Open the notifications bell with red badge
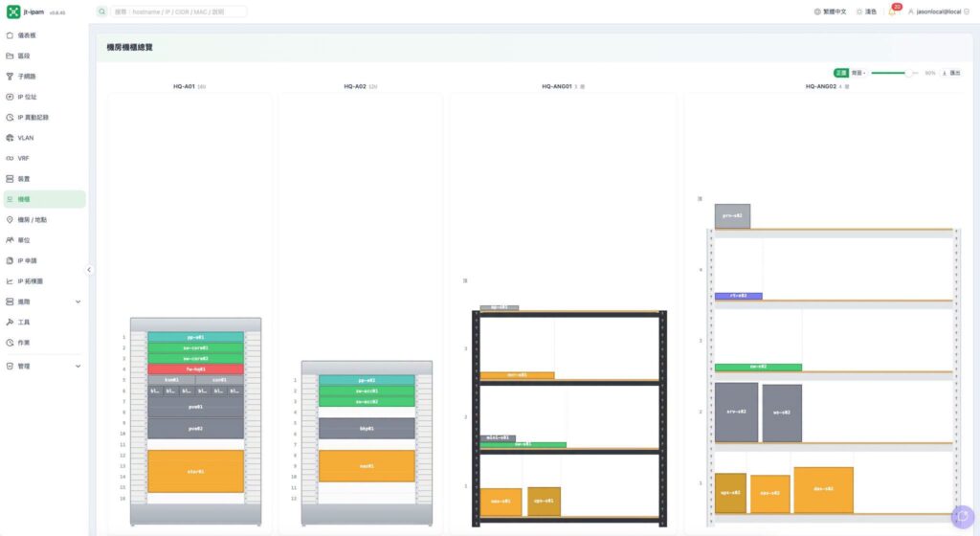Image resolution: width=980 pixels, height=536 pixels. [893, 11]
